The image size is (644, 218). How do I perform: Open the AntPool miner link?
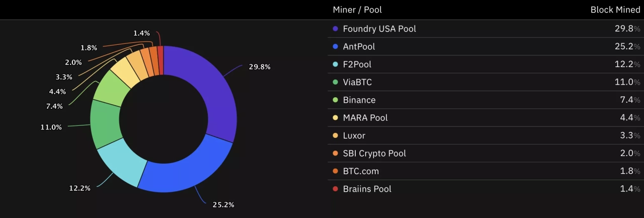(x=359, y=47)
